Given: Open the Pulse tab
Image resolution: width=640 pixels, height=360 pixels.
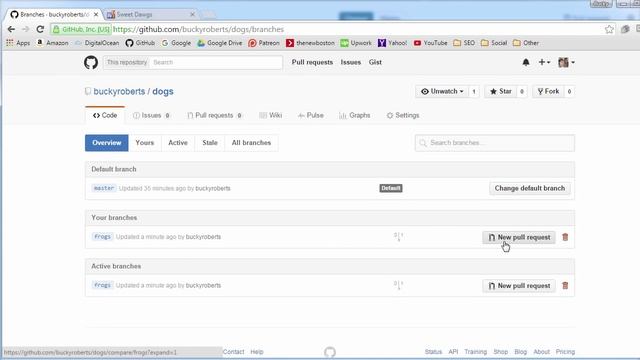Looking at the screenshot, I should coord(311,116).
